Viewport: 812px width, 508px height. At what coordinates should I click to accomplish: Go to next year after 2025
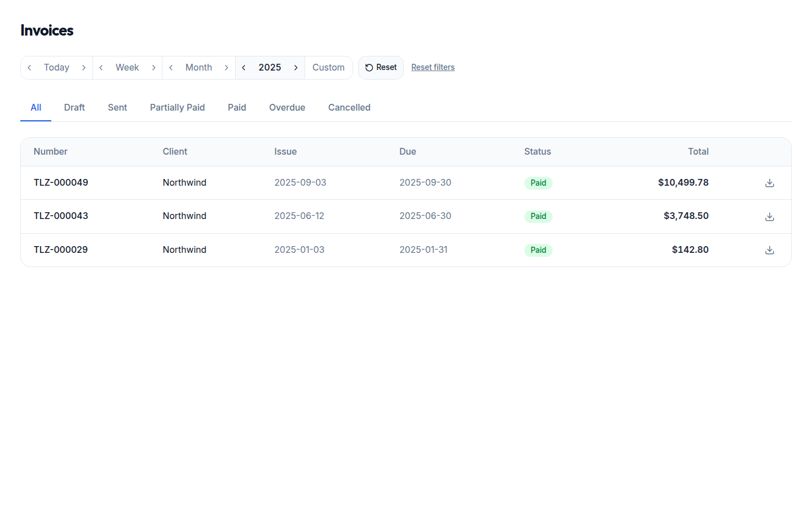(296, 68)
